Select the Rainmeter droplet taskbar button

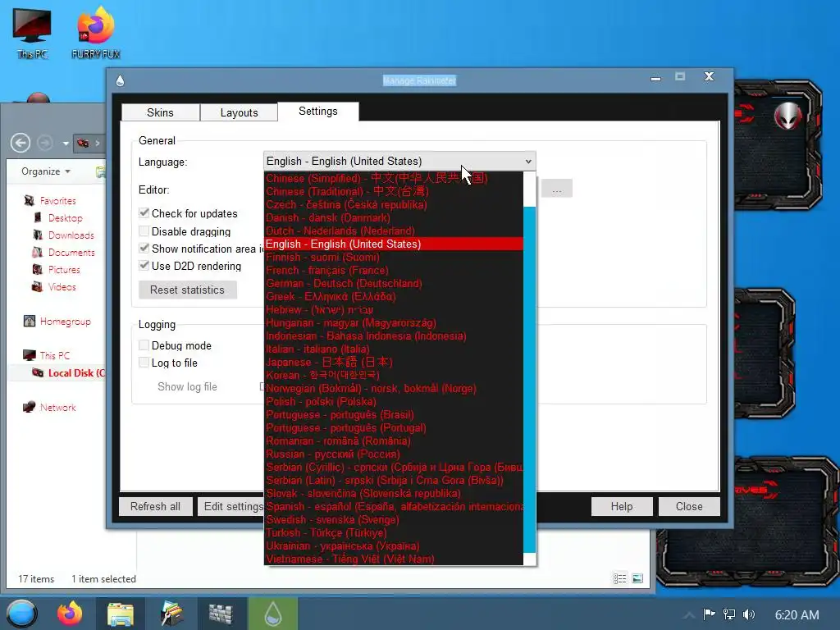click(x=272, y=614)
